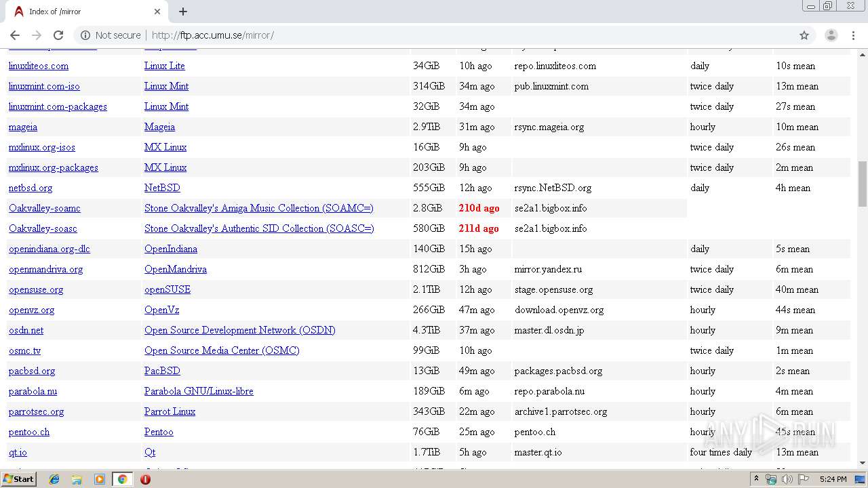Open Stone Oakvalley's Authentic SID Collection link
868x488 pixels.
point(259,228)
